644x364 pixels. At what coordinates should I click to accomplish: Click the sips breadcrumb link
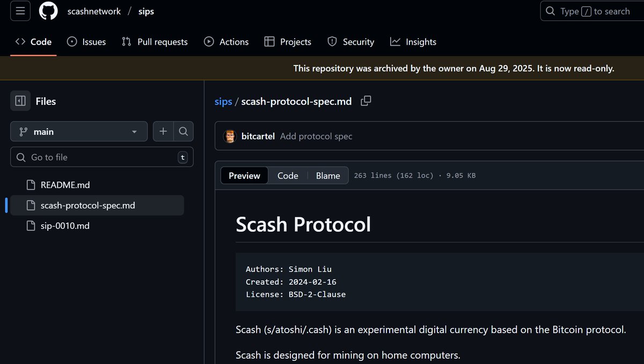[223, 101]
